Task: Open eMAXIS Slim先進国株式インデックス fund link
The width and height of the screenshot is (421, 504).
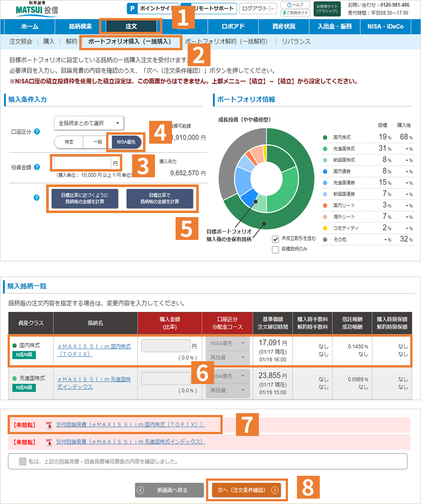Action: (x=94, y=383)
